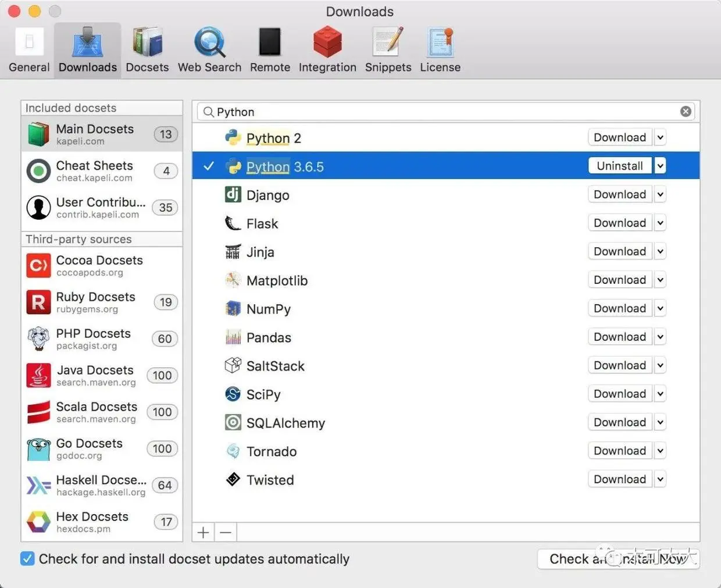Click the SciPy snake icon
The width and height of the screenshot is (721, 588).
coord(233,394)
